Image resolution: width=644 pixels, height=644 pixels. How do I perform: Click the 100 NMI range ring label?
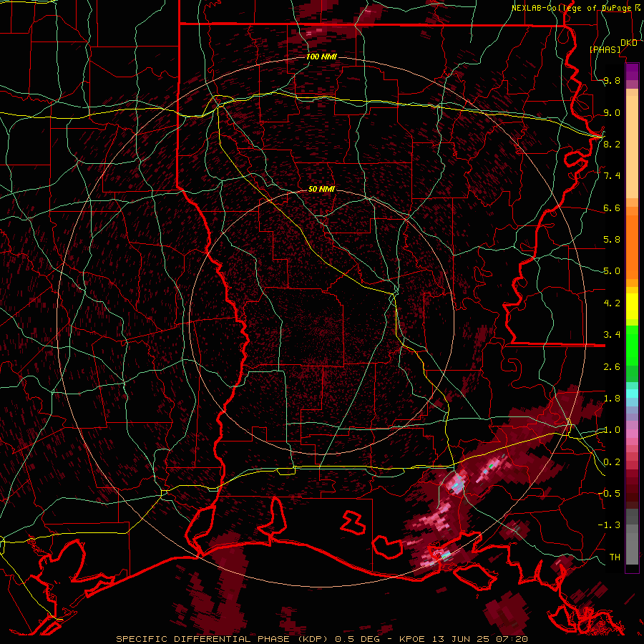click(x=321, y=57)
